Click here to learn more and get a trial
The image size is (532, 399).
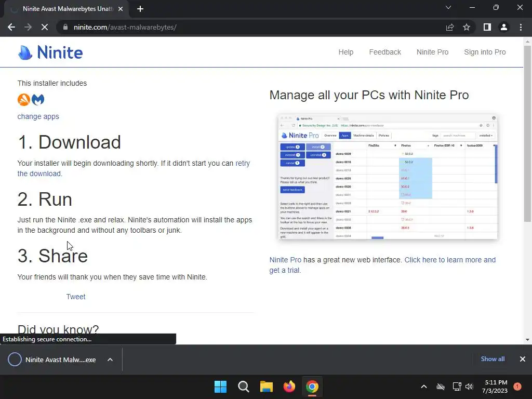click(450, 260)
